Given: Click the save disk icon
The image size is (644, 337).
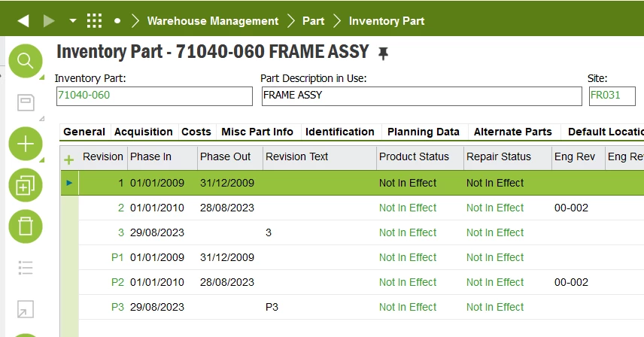Looking at the screenshot, I should pyautogui.click(x=26, y=102).
